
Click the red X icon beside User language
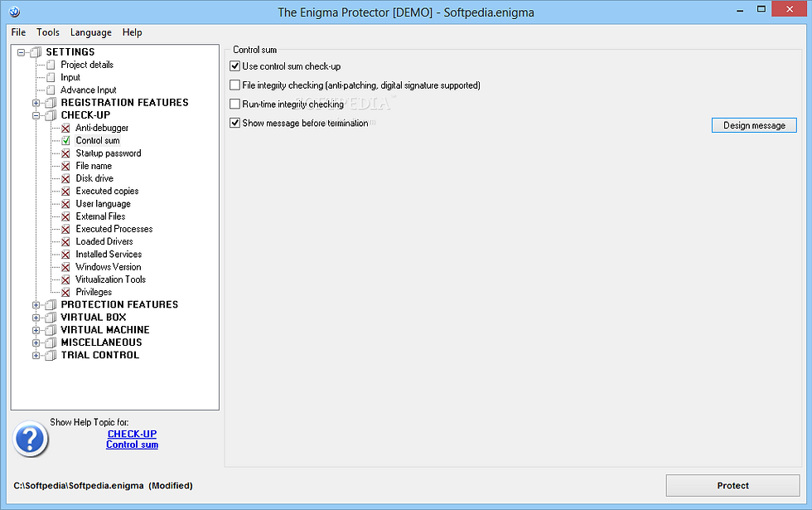(65, 204)
